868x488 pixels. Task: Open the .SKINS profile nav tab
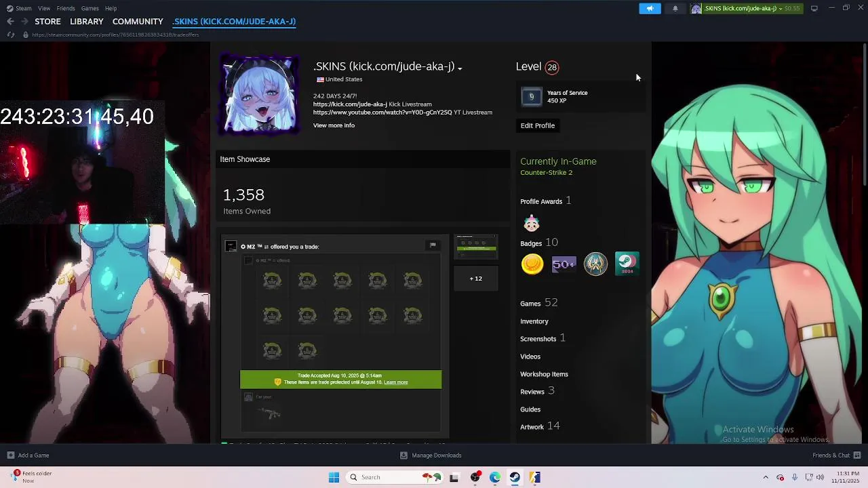click(234, 22)
